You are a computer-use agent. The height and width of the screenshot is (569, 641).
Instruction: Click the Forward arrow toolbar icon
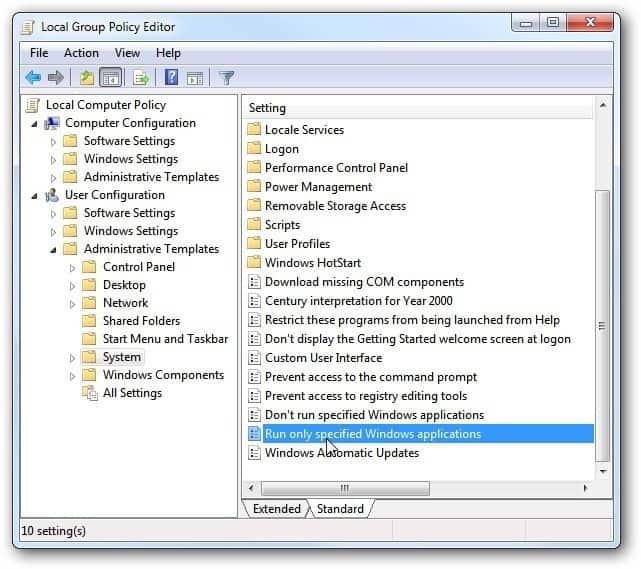point(56,77)
